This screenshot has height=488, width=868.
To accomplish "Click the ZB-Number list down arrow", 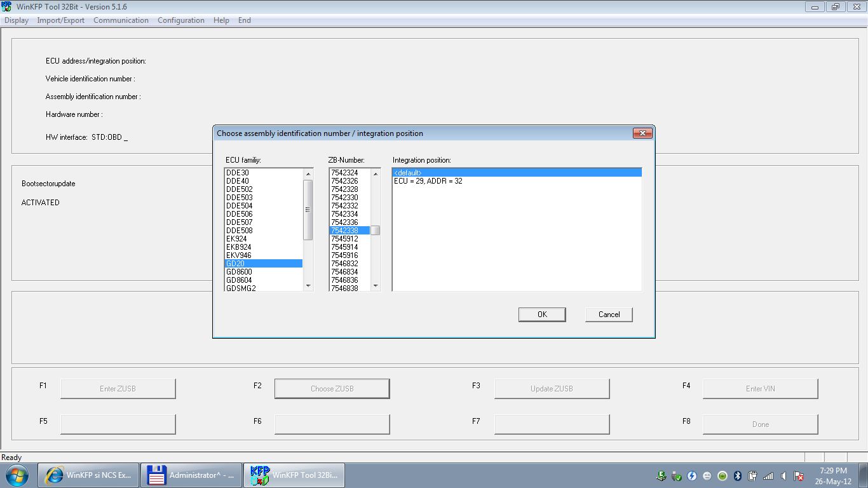I will 376,286.
